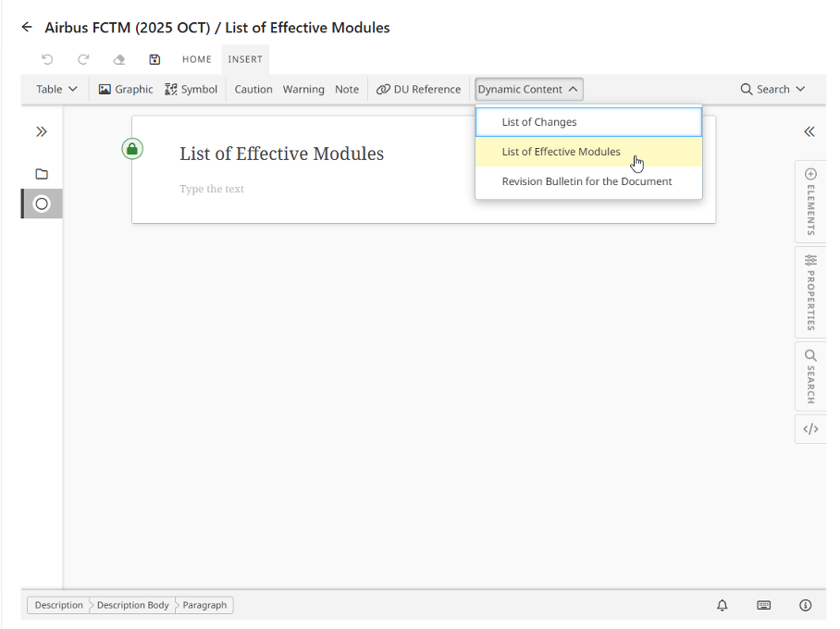The image size is (840, 629).
Task: Insert a Symbol
Action: 191,90
